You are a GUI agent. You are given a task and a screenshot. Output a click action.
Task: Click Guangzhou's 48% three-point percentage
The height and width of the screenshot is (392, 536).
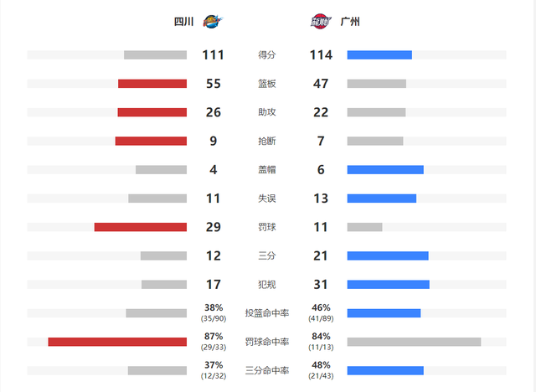[321, 365]
